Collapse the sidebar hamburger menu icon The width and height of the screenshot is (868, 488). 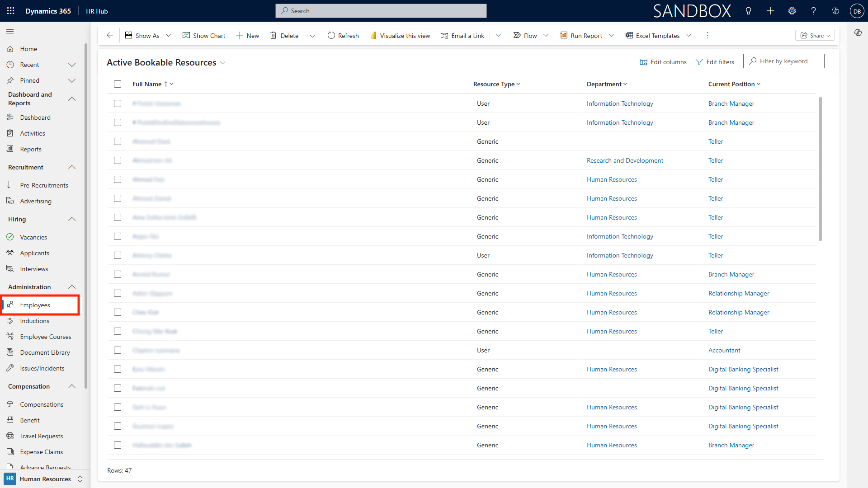coord(10,31)
